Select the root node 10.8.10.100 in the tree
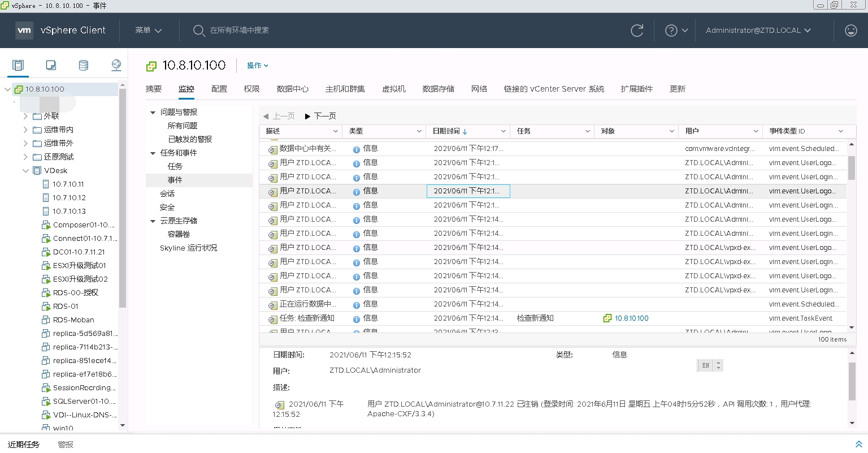This screenshot has height=453, width=868. [x=45, y=89]
